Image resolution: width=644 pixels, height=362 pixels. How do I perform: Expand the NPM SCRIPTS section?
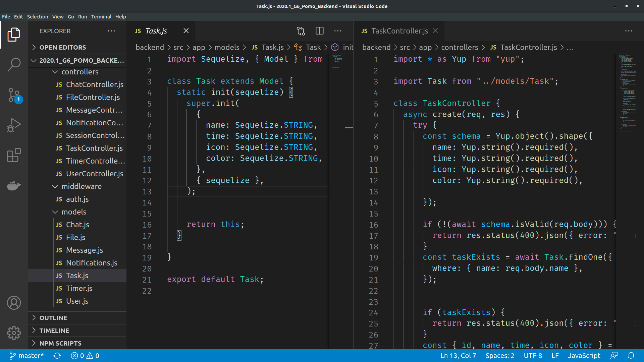pos(77,343)
